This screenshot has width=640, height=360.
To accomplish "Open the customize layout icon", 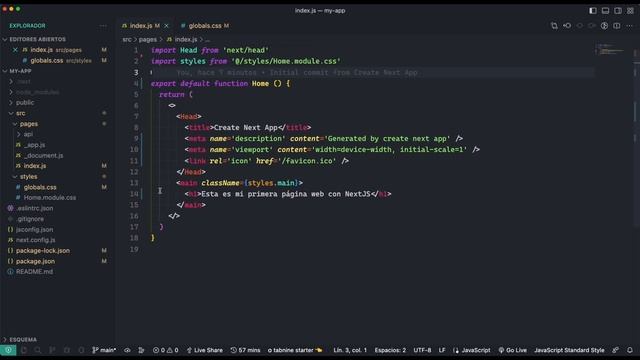I will click(631, 11).
